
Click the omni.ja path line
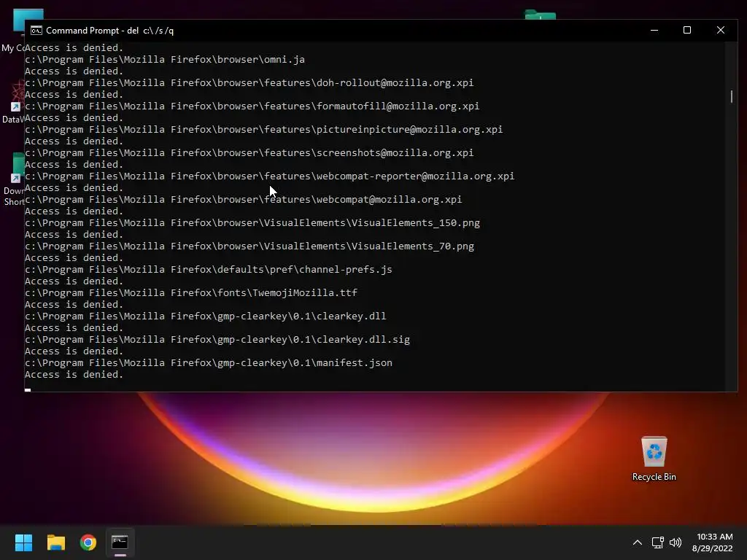tap(165, 60)
